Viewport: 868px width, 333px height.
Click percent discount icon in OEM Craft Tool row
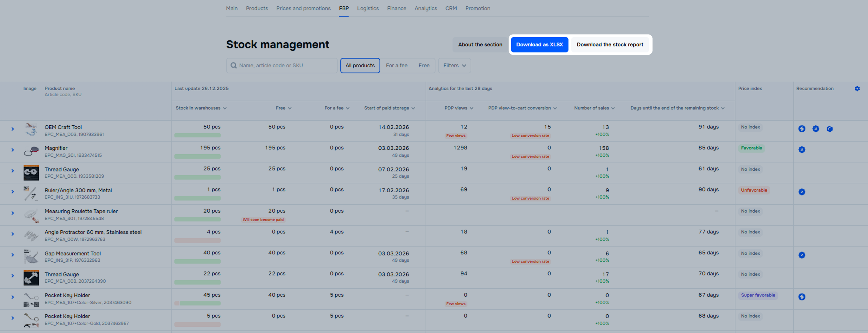pos(816,129)
